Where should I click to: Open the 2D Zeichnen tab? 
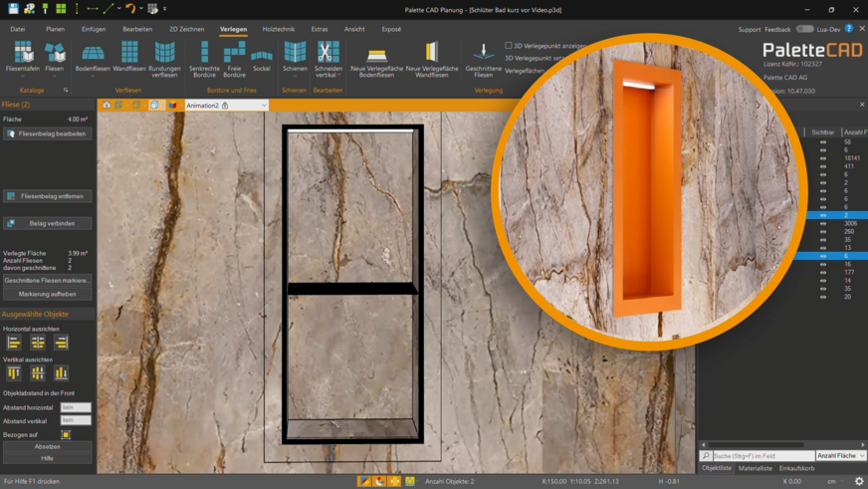[x=186, y=29]
